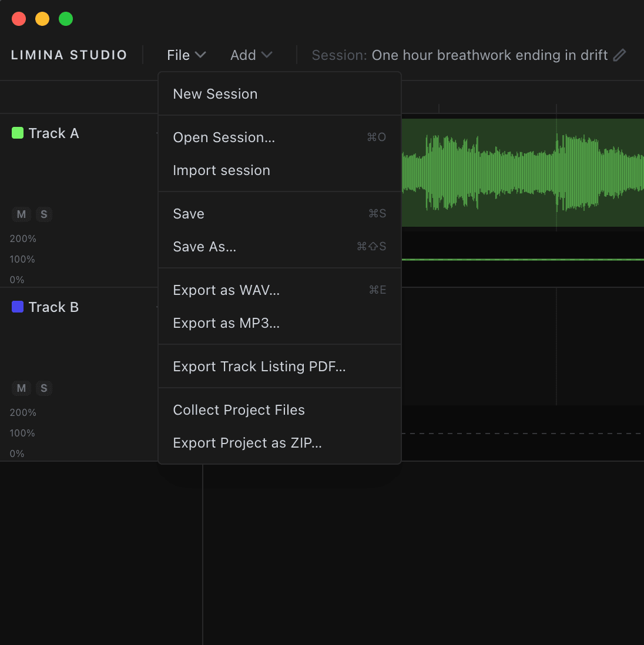Select Export as MP3... option
Screen dimensions: 644x645
(x=280, y=323)
